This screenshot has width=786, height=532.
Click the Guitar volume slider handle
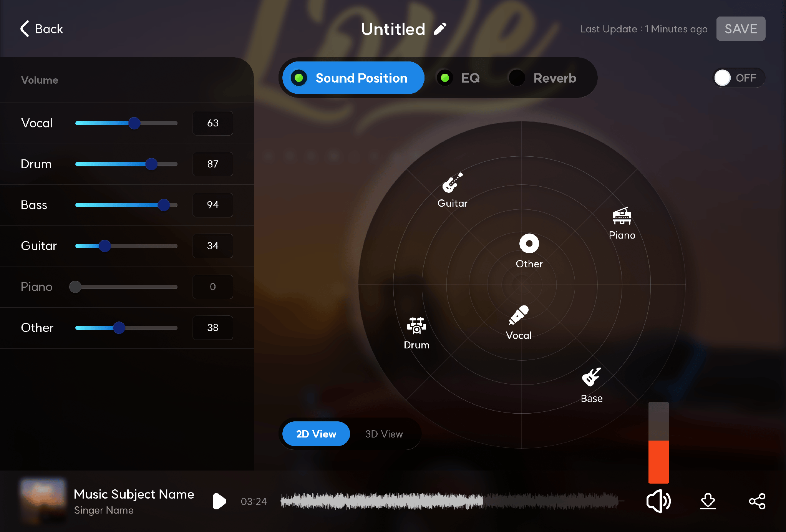pos(104,246)
